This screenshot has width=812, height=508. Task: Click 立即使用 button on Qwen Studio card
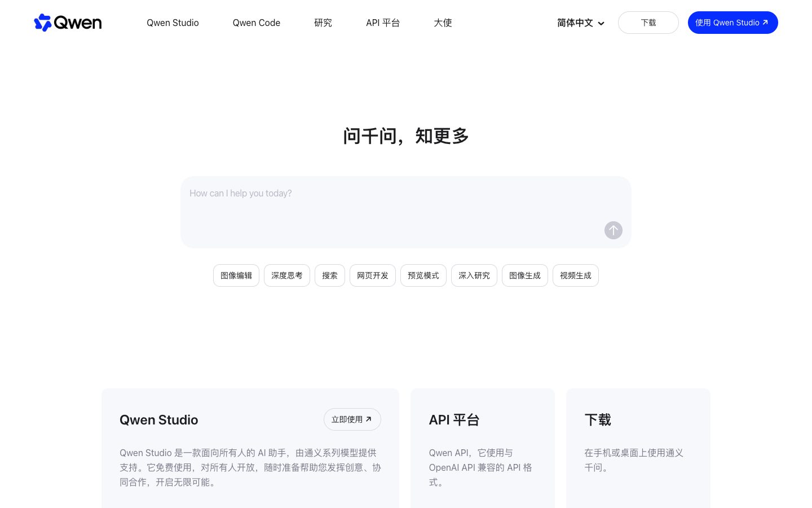coord(352,419)
